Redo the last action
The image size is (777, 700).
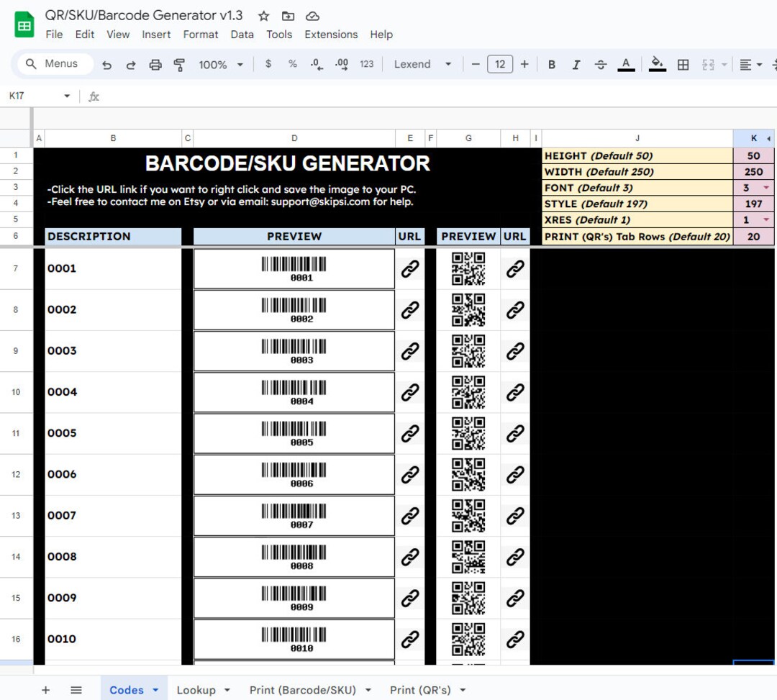point(131,65)
